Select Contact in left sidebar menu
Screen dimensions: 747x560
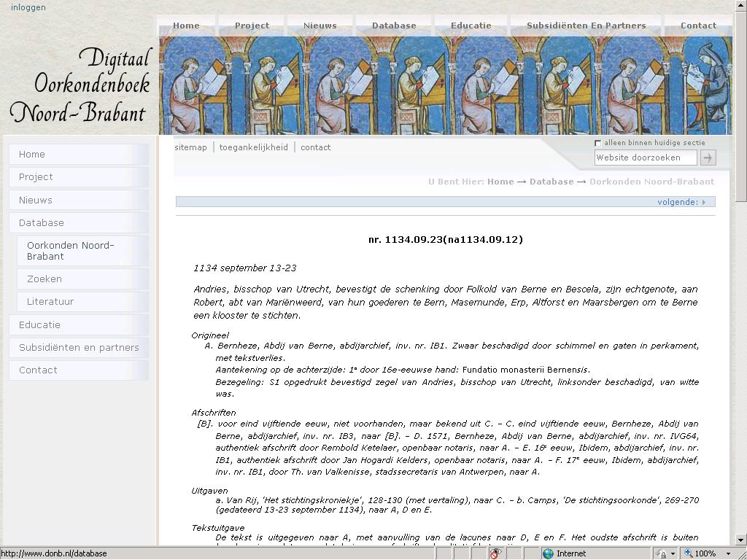pyautogui.click(x=79, y=370)
